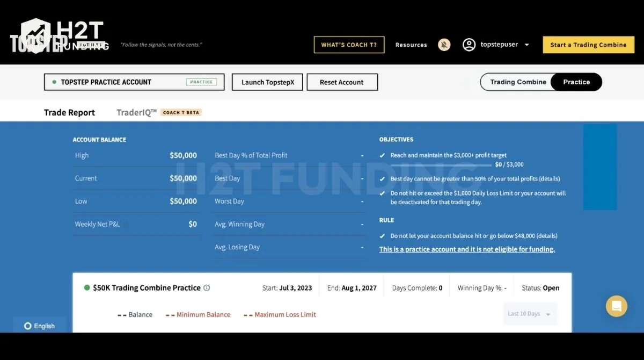Click the globe icon beside English
644x360 pixels.
[x=28, y=326]
